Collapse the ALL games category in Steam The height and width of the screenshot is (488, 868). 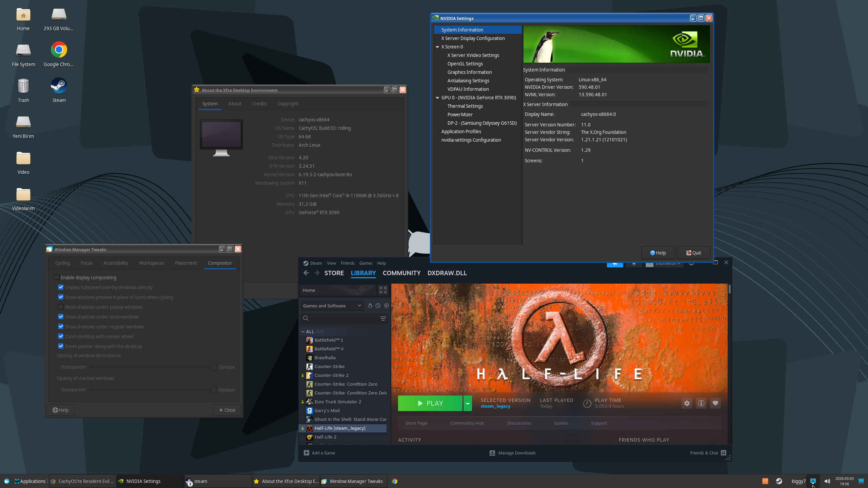pyautogui.click(x=303, y=331)
